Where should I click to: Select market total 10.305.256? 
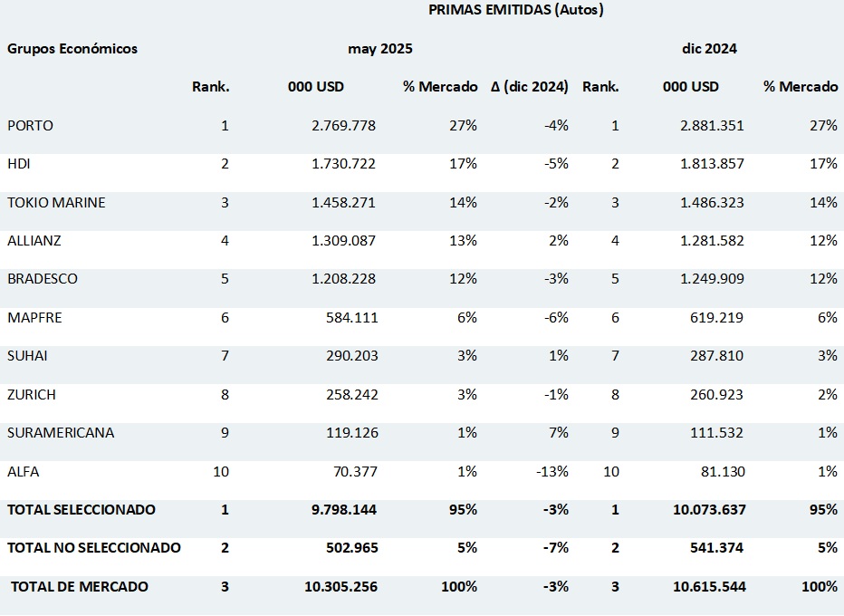(340, 586)
